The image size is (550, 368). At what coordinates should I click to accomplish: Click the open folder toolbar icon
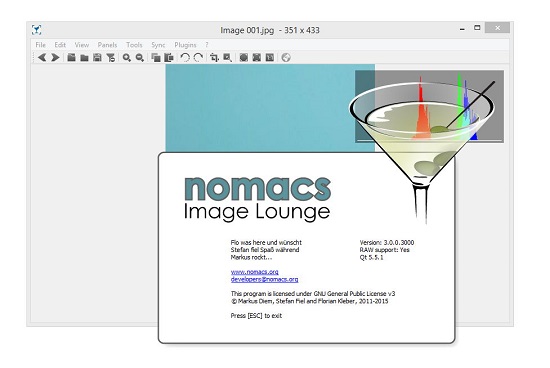tap(84, 58)
